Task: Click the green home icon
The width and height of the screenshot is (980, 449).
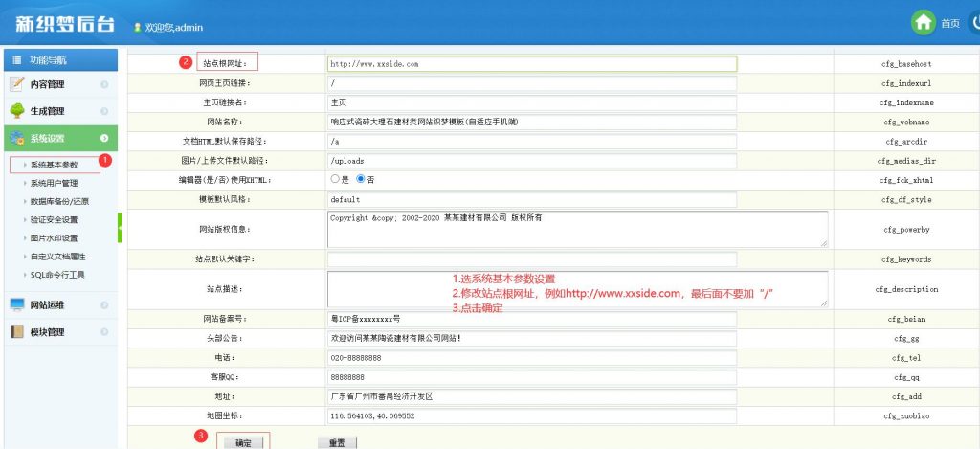Action: pos(924,23)
